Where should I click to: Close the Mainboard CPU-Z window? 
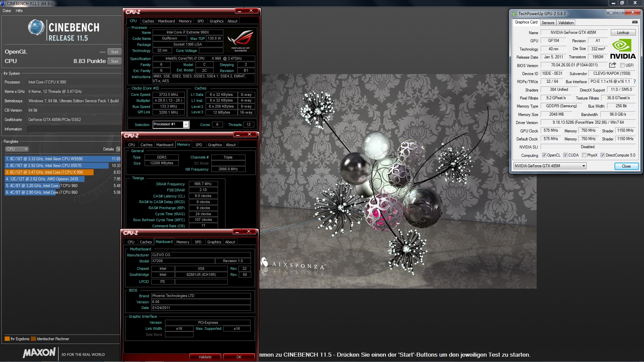249,232
